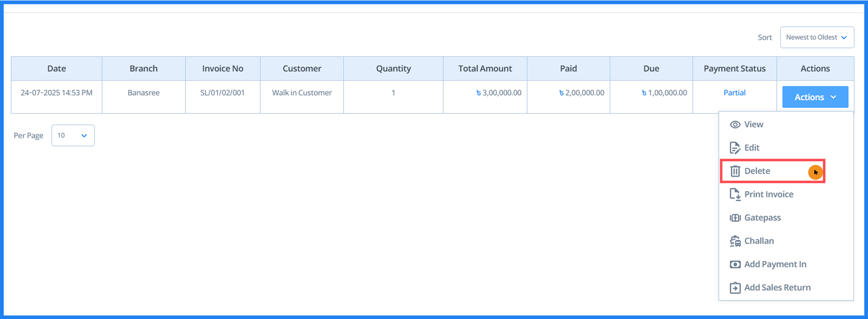The height and width of the screenshot is (319, 868).
Task: Click the Print Invoice document icon
Action: click(735, 195)
